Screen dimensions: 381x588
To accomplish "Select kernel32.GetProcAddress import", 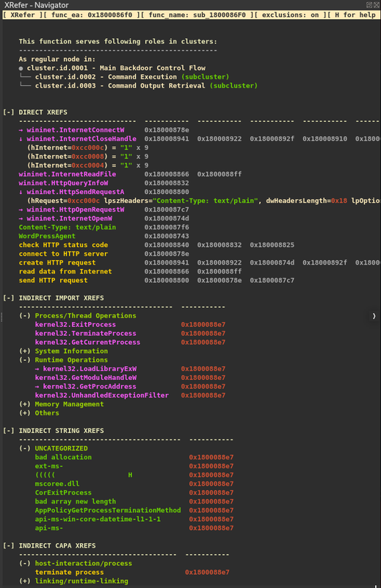I will click(x=90, y=387).
